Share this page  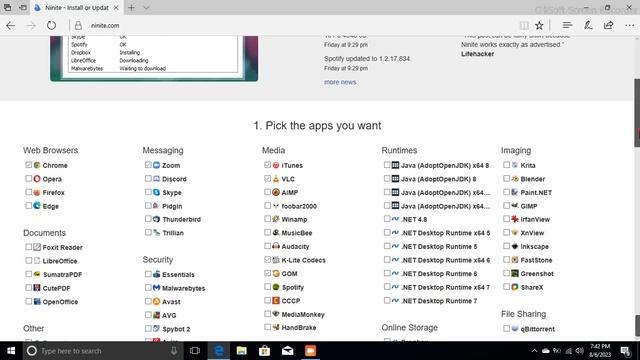click(609, 25)
